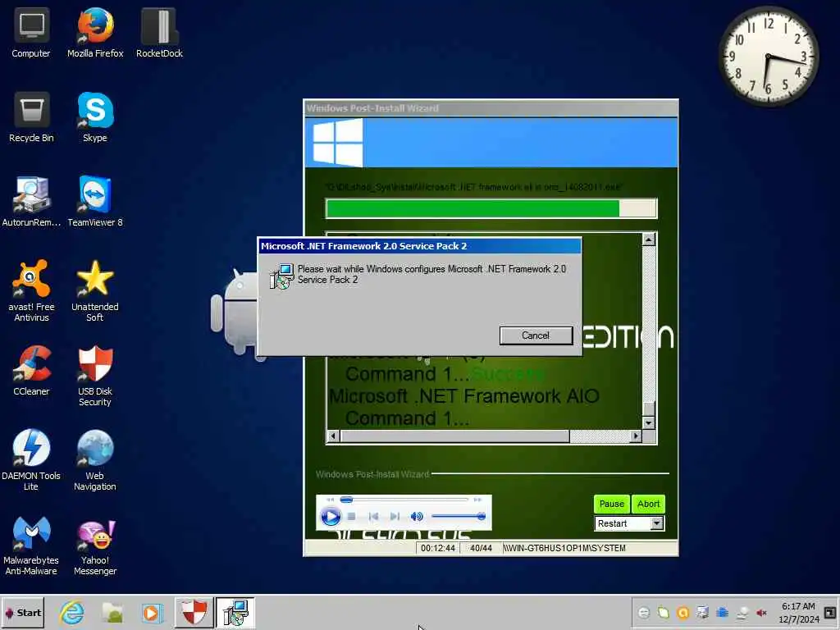Mute the media player speaker icon
Viewport: 840px width, 630px height.
(x=416, y=517)
